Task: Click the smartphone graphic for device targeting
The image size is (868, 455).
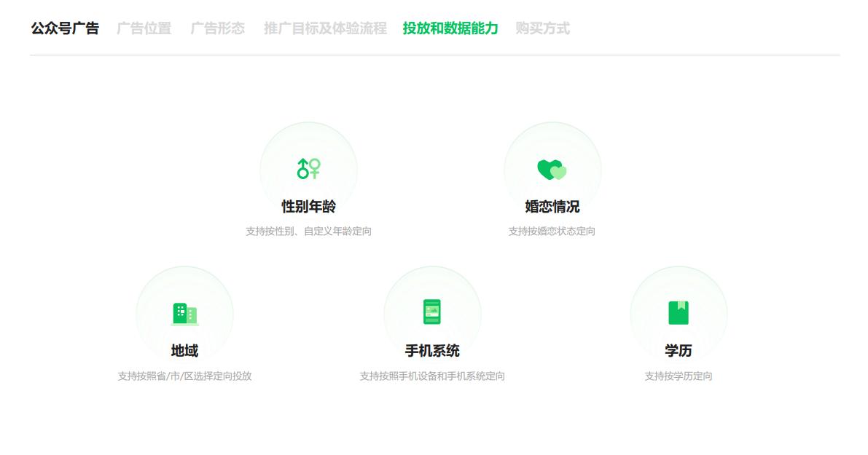Action: click(x=432, y=313)
